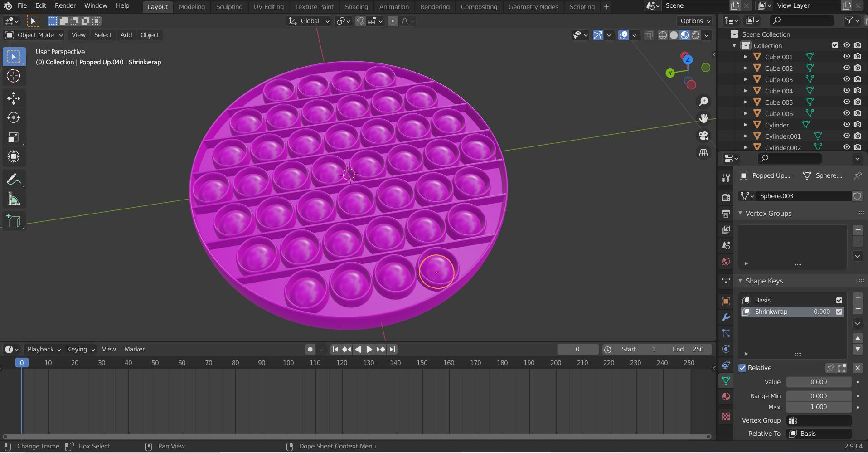Select the Move tool
This screenshot has height=453, width=868.
(x=14, y=98)
